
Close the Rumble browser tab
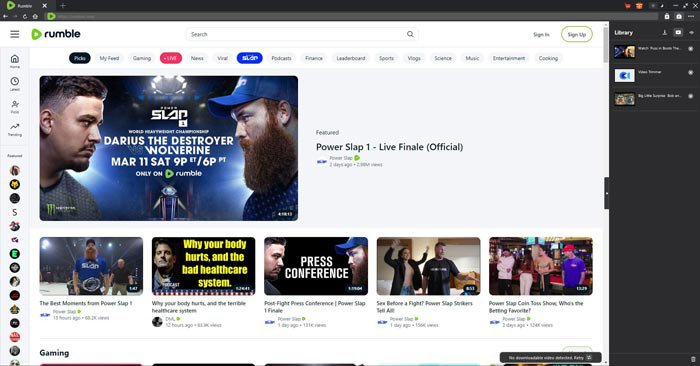point(45,5)
